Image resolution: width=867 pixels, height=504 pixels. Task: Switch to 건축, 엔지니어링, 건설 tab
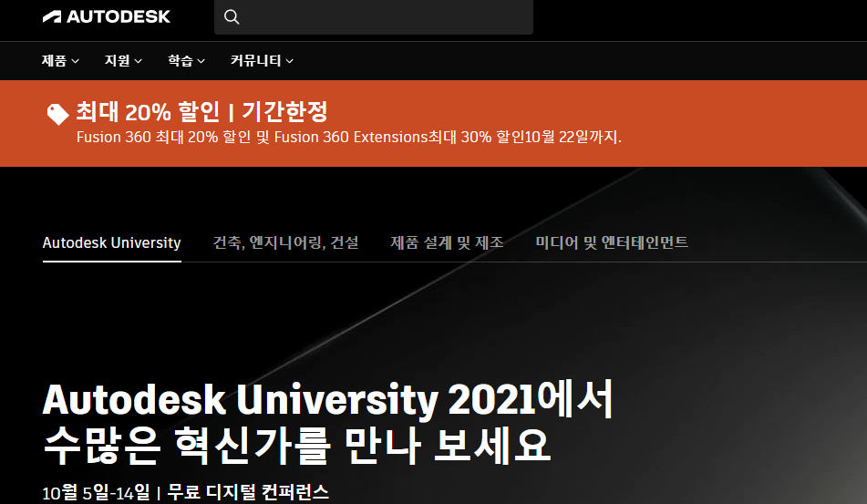(286, 242)
